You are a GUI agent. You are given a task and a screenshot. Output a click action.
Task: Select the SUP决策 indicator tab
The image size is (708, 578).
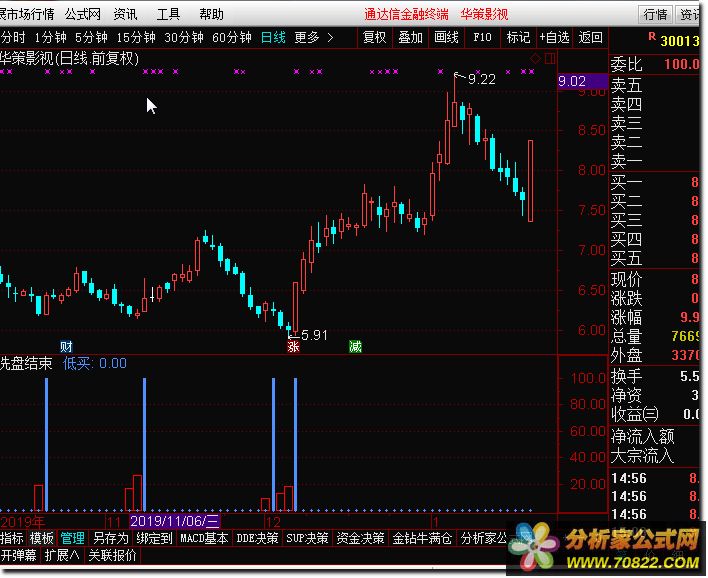coord(307,538)
